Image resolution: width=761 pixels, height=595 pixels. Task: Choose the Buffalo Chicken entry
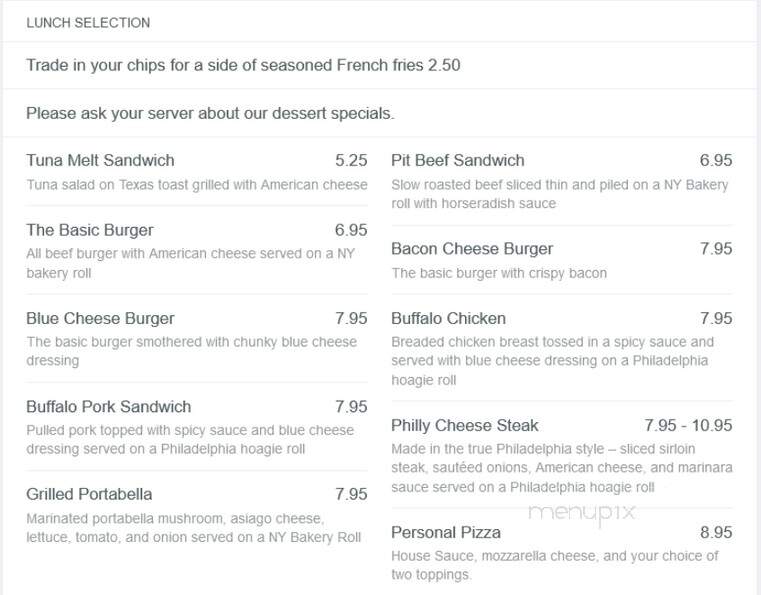coord(448,318)
